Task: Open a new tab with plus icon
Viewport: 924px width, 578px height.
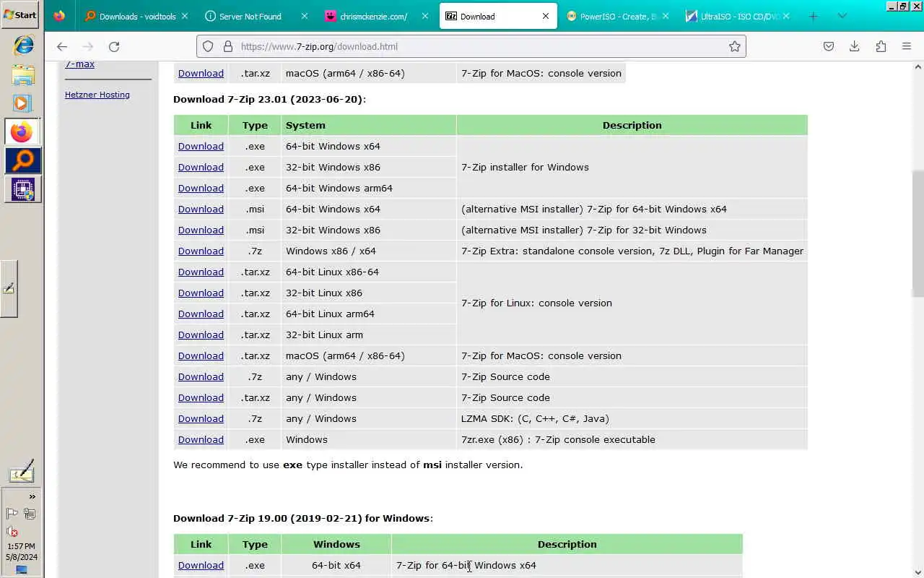Action: (813, 16)
